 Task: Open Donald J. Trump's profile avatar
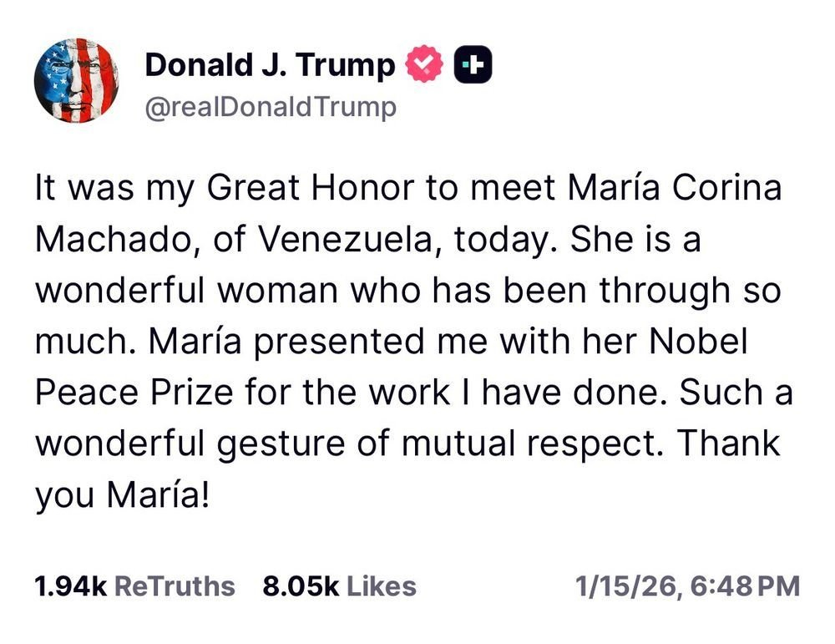[77, 81]
